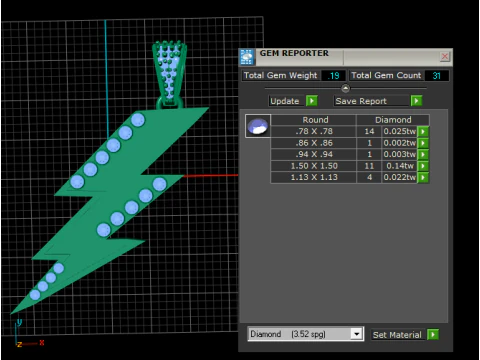Click the round diamond gem thumbnail
This screenshot has width=480, height=360.
(x=258, y=126)
